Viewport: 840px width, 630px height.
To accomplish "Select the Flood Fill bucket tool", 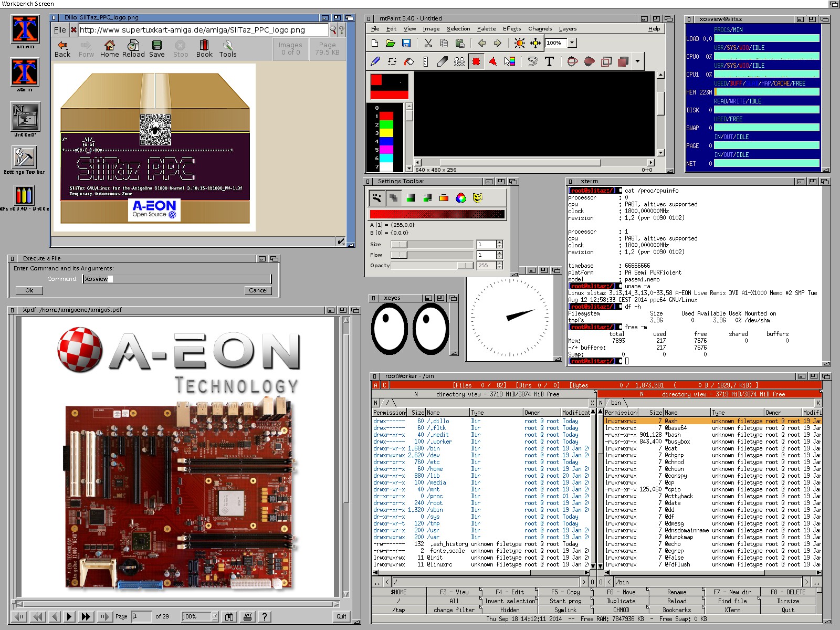I will point(409,61).
